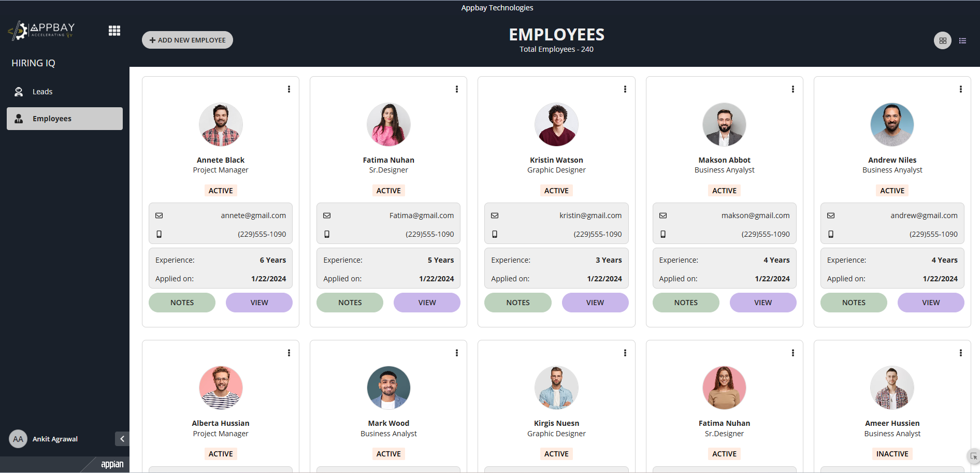Click Kristin Watson's profile photo
The width and height of the screenshot is (980, 473).
click(556, 124)
